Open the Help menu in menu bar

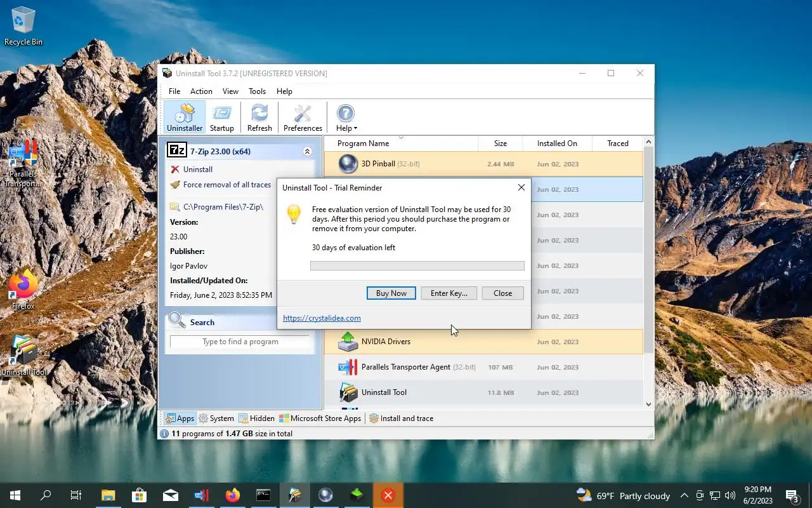284,91
